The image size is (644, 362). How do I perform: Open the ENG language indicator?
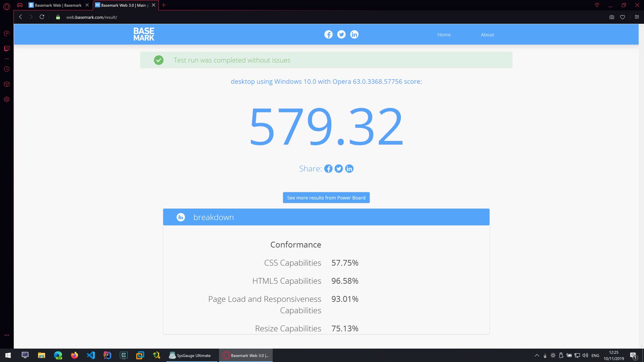point(595,356)
